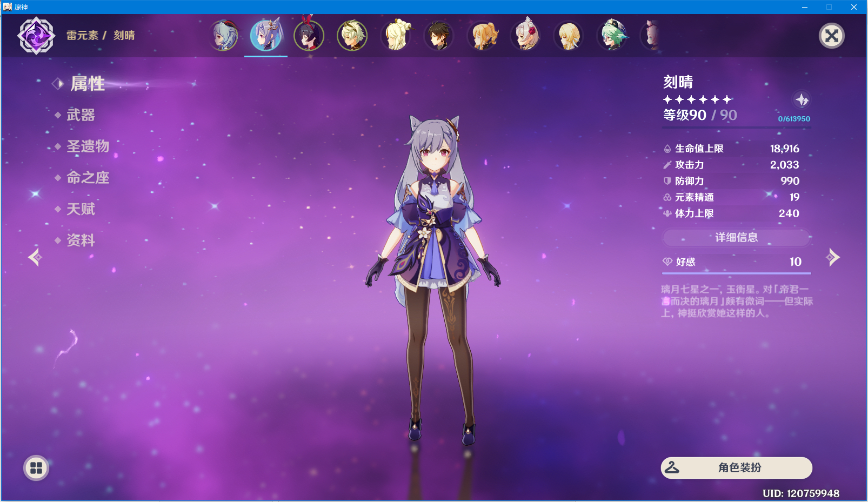868x502 pixels.
Task: Open the 天赋 talents tab
Action: point(81,209)
